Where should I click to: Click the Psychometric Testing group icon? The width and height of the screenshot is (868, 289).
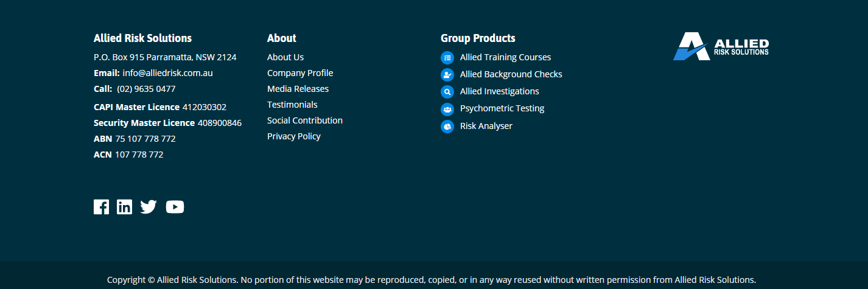click(x=447, y=110)
